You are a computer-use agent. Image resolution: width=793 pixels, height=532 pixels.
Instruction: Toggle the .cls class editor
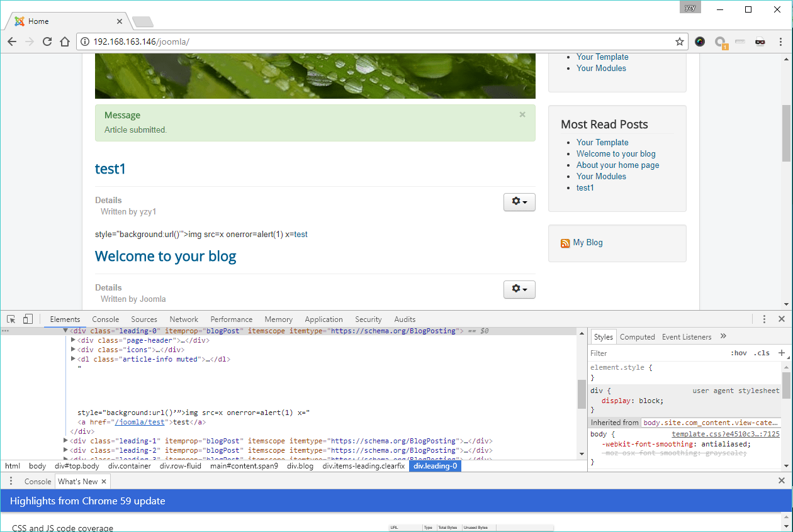point(762,353)
